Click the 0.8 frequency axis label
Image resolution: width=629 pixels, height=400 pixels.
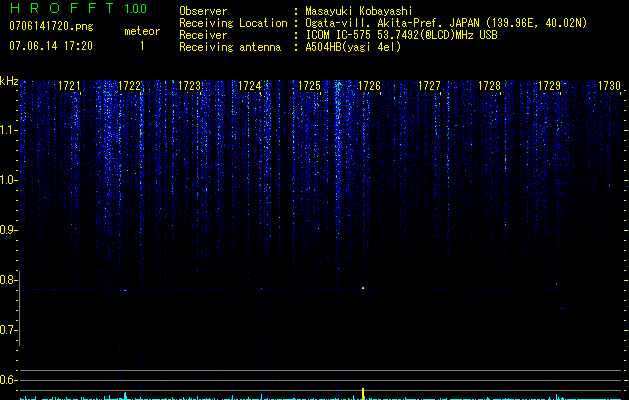tap(8, 280)
